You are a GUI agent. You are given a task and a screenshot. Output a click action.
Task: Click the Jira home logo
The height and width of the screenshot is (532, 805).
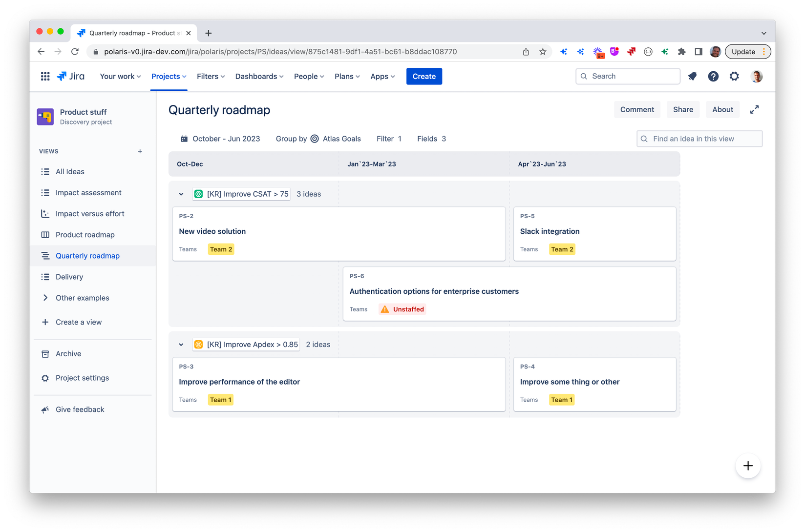click(x=71, y=76)
